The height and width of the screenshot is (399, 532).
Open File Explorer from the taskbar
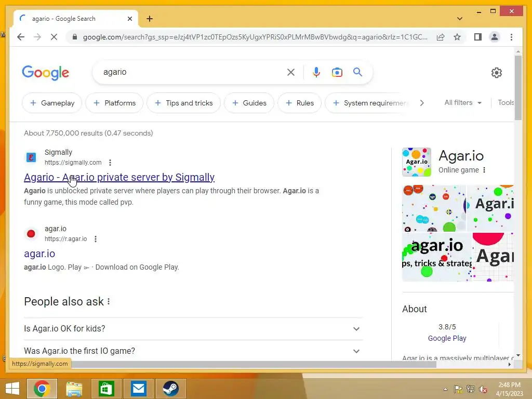[x=74, y=389]
